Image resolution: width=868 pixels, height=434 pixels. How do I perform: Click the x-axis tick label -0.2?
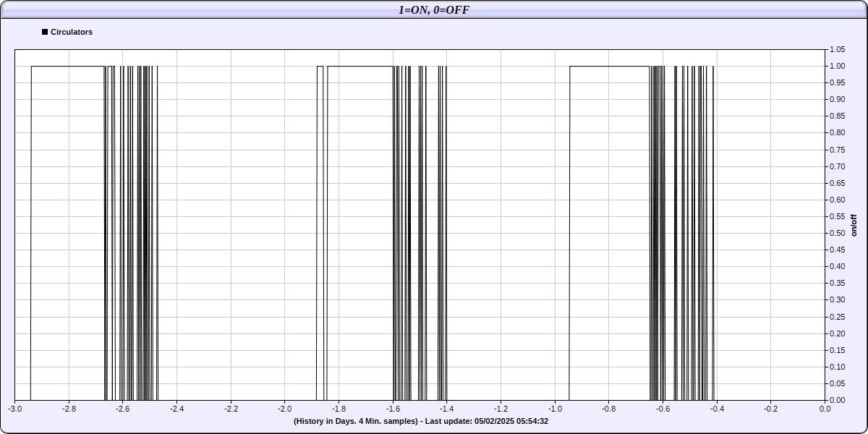click(x=771, y=409)
